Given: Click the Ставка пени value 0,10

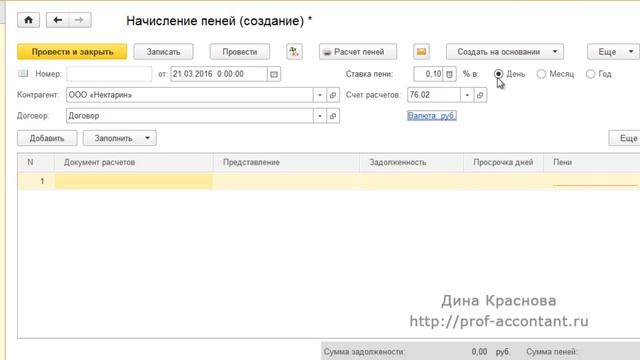Looking at the screenshot, I should tap(428, 74).
